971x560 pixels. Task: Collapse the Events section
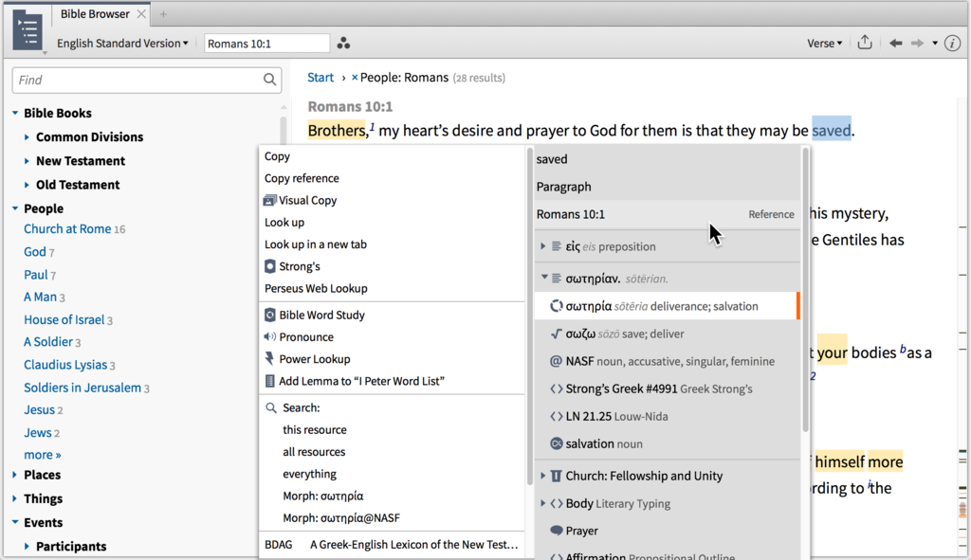15,522
